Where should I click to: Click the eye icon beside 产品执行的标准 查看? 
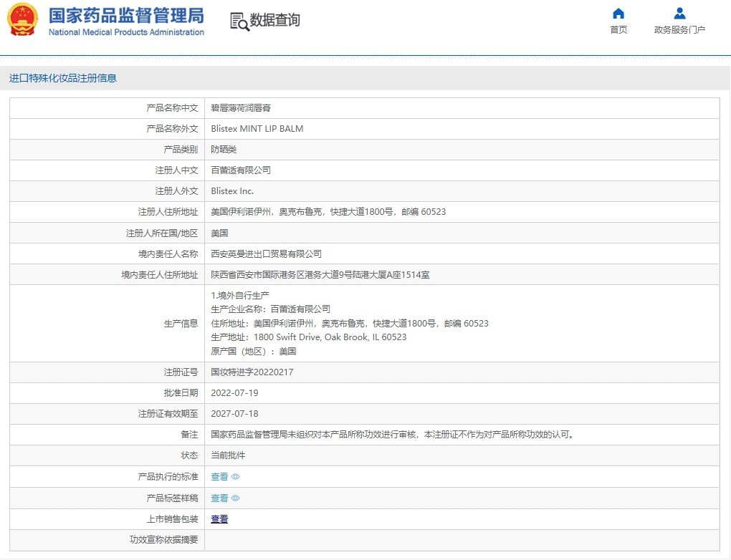pos(236,477)
